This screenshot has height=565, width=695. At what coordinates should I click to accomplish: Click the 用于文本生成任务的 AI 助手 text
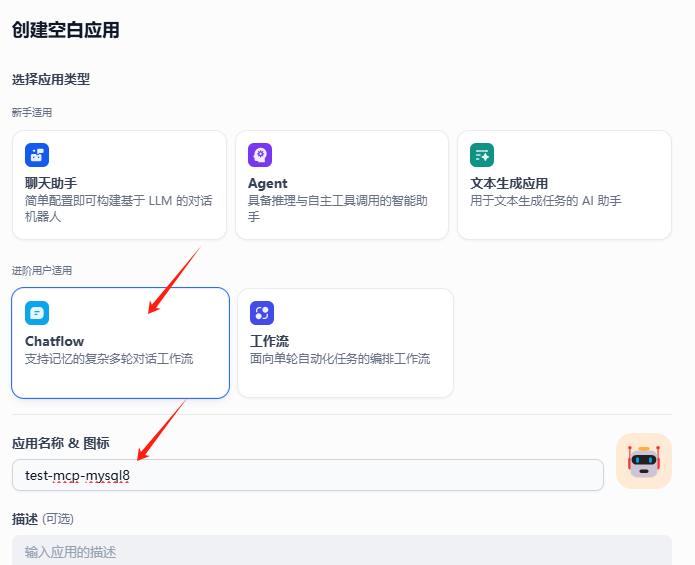point(545,201)
